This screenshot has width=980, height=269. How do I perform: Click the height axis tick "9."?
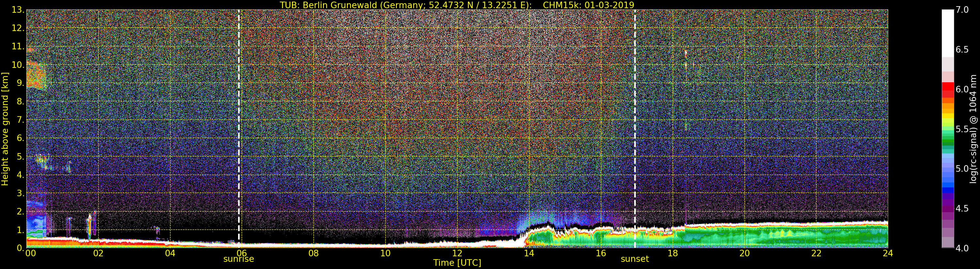[x=21, y=83]
